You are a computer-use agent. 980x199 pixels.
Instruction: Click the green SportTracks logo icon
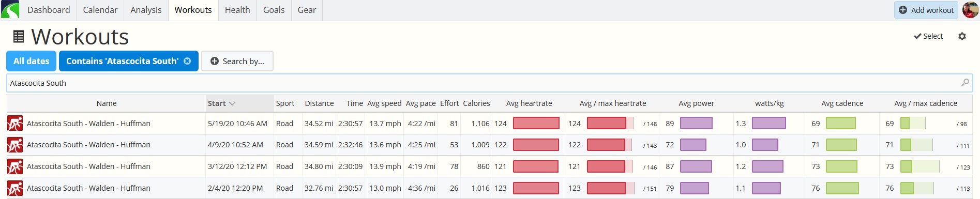tap(10, 10)
